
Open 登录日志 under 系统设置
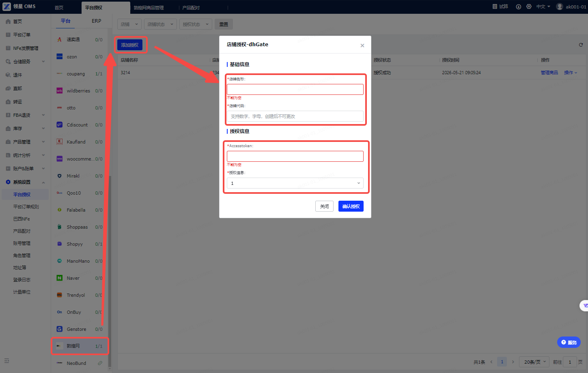coord(22,280)
